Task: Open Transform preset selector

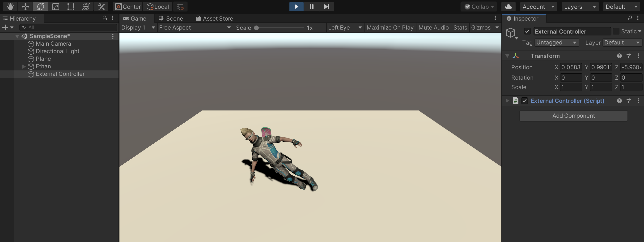Action: (629, 56)
